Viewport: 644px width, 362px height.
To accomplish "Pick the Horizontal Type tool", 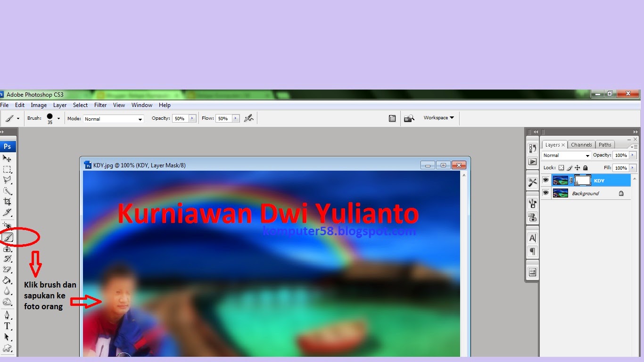I will click(8, 326).
